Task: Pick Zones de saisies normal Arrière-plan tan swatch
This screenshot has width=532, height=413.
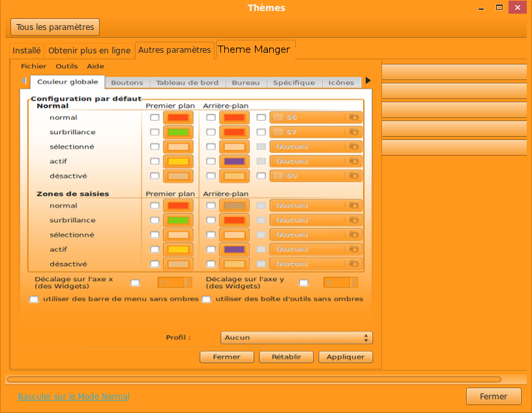Action: pyautogui.click(x=235, y=205)
